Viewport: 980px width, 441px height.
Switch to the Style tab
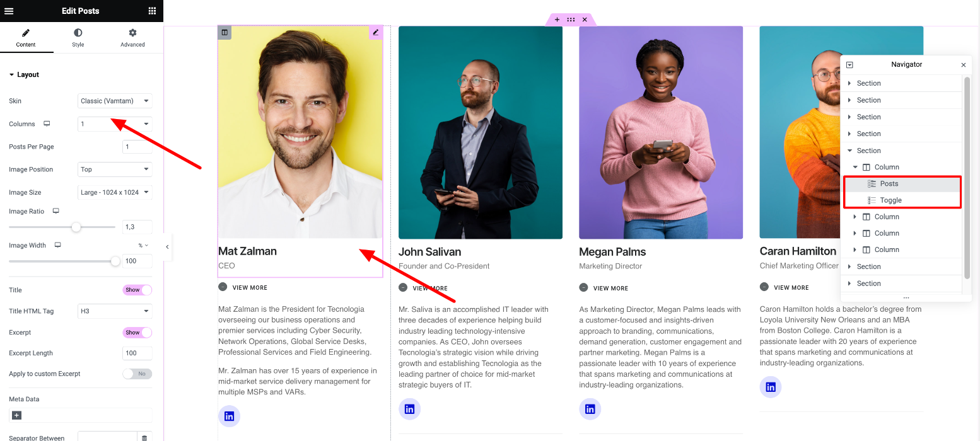pos(78,38)
